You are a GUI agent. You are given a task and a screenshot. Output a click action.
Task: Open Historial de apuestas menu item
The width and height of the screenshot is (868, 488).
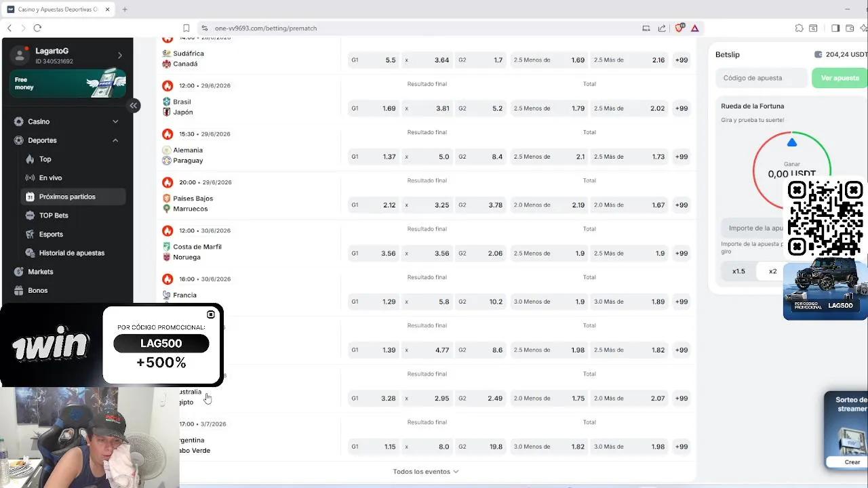point(73,253)
